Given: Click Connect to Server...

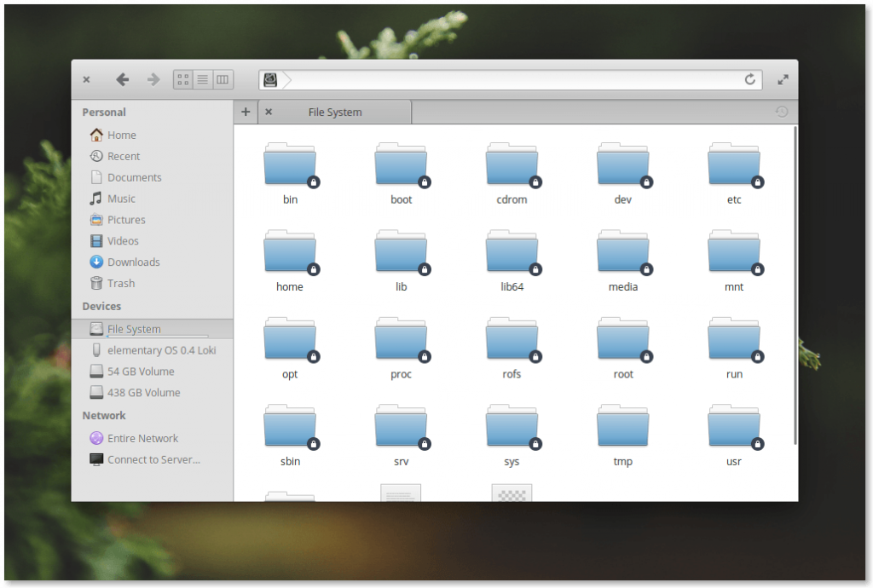Looking at the screenshot, I should pos(152,459).
